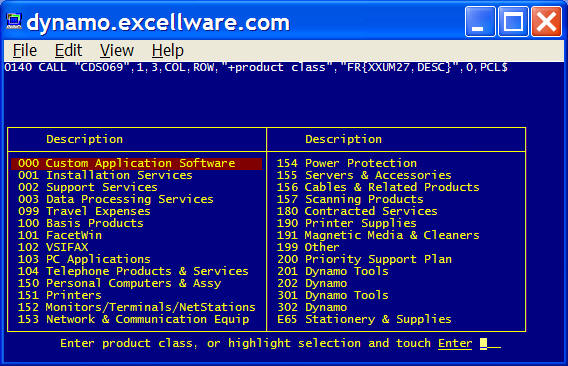Viewport: 568px width, 366px height.
Task: Open the Help menu
Action: coord(167,50)
